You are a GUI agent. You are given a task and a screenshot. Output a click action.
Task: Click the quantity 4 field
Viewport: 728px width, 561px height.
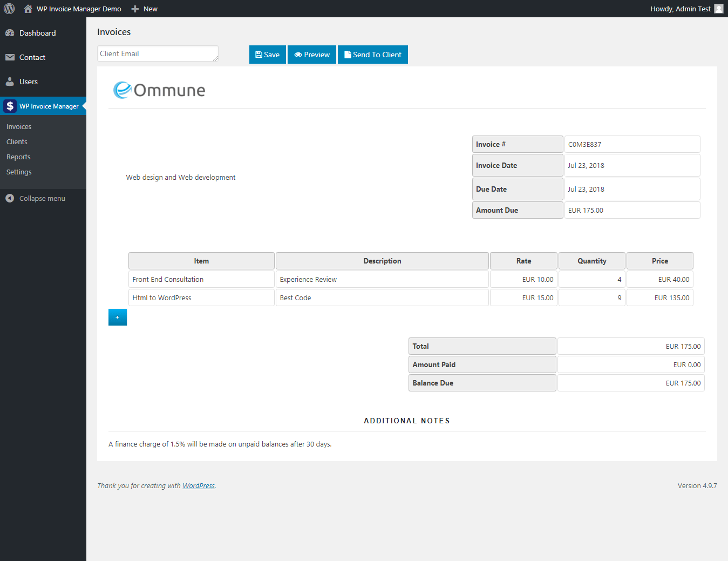(592, 279)
